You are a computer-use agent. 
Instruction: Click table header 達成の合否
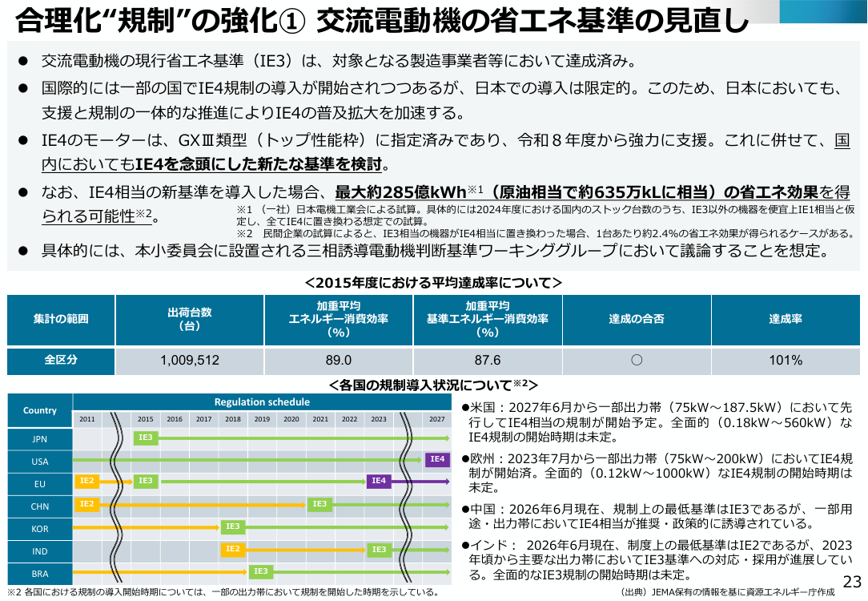pyautogui.click(x=637, y=319)
